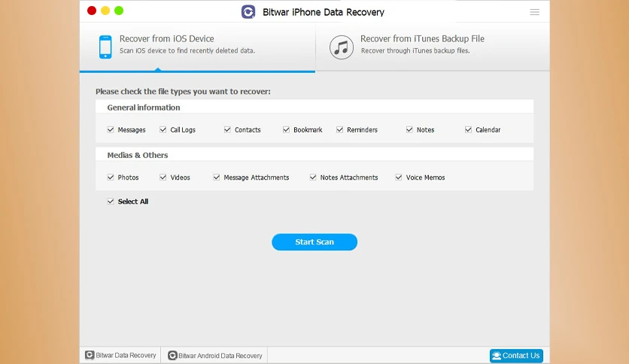Viewport: 629px width, 364px height.
Task: Click the yellow minimize window button
Action: tap(105, 11)
